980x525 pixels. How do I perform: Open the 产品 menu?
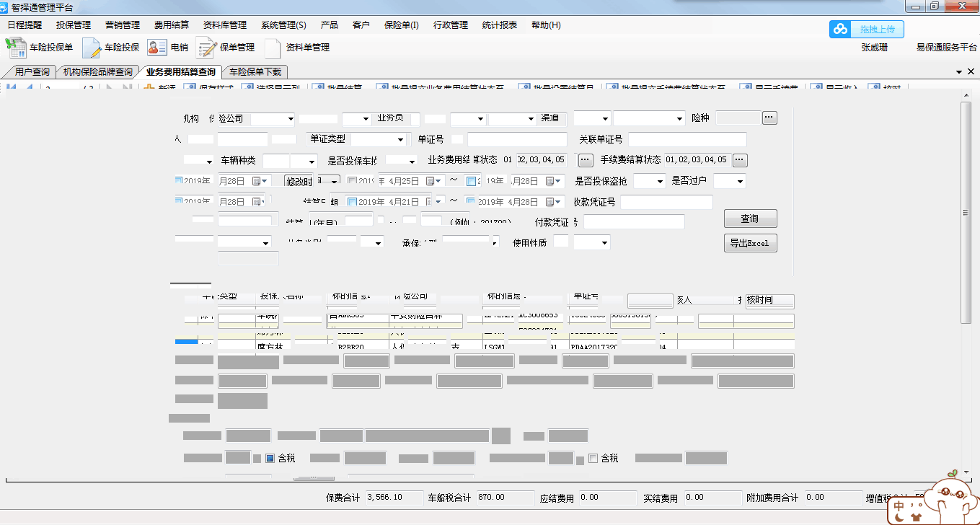(330, 25)
